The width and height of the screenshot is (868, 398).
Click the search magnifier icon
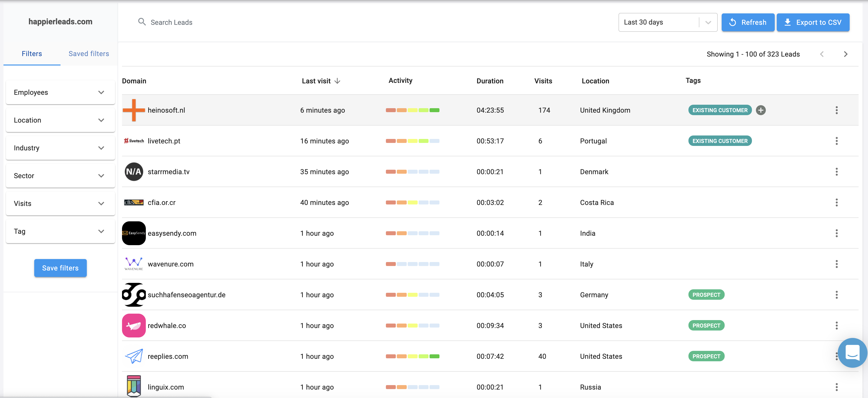(142, 22)
